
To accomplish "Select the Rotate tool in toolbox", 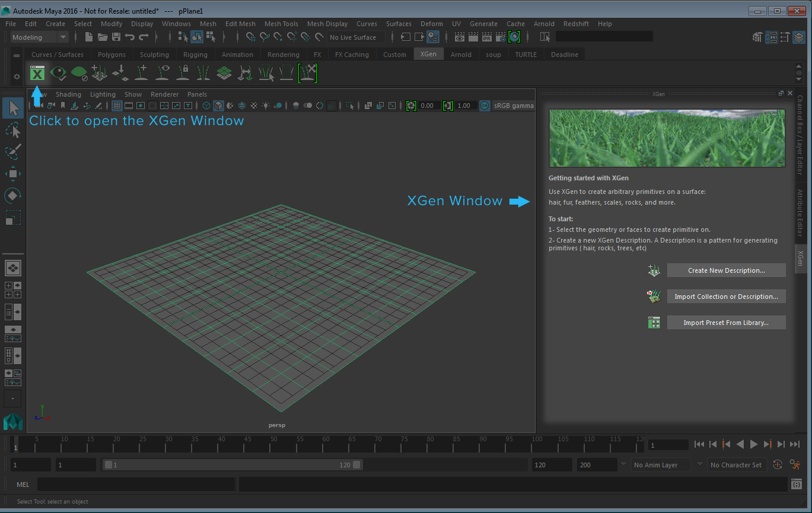I will coord(13,195).
